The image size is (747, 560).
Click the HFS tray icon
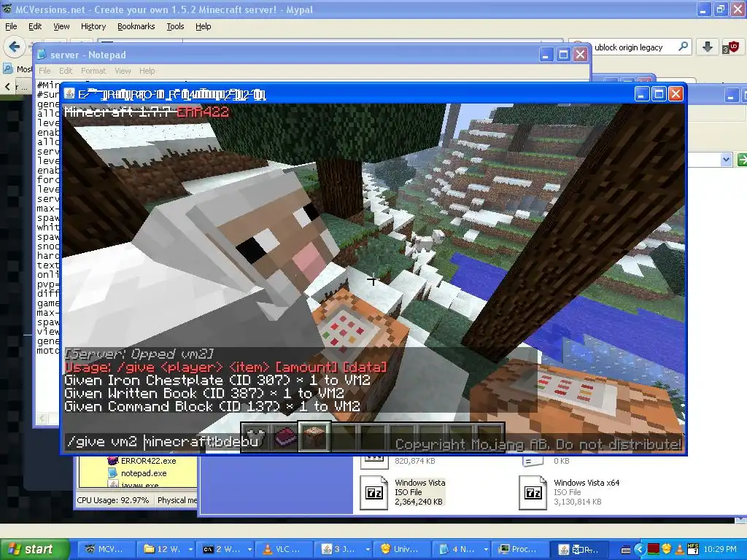(x=693, y=550)
